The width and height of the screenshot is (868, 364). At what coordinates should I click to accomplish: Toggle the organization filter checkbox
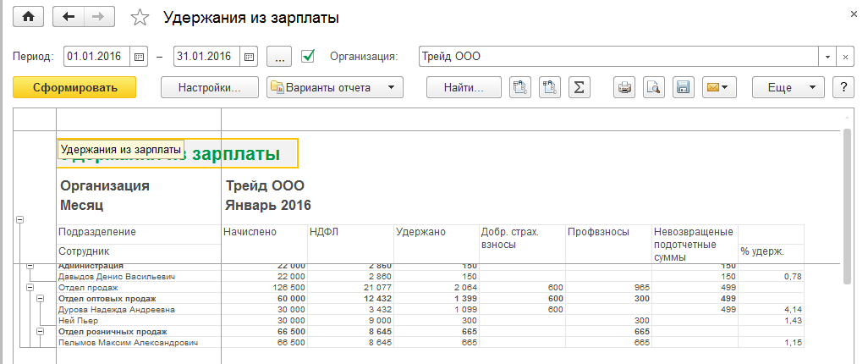coord(308,55)
